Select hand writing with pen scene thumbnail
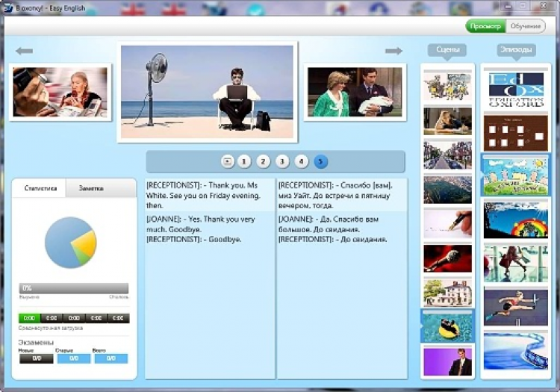Image resolution: width=560 pixels, height=392 pixels. (x=447, y=224)
